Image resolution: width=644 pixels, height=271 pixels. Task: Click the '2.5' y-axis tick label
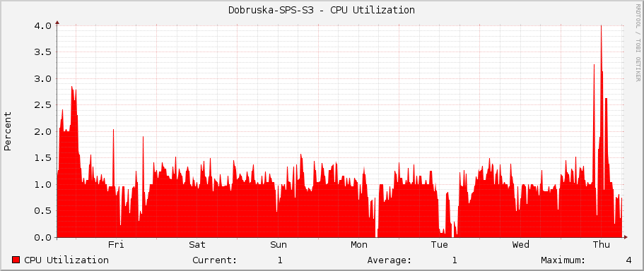42,105
